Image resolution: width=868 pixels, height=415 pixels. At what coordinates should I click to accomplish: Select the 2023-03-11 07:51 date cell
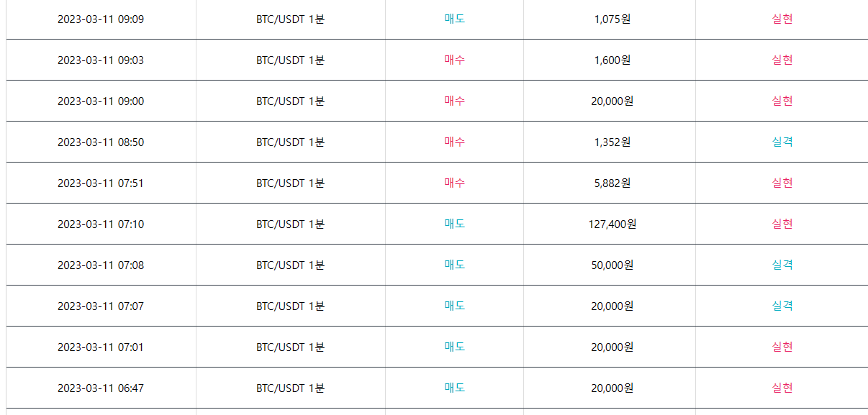click(x=101, y=183)
